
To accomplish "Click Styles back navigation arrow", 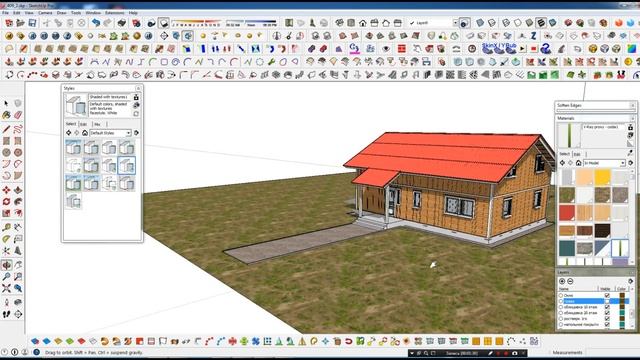I will [69, 133].
